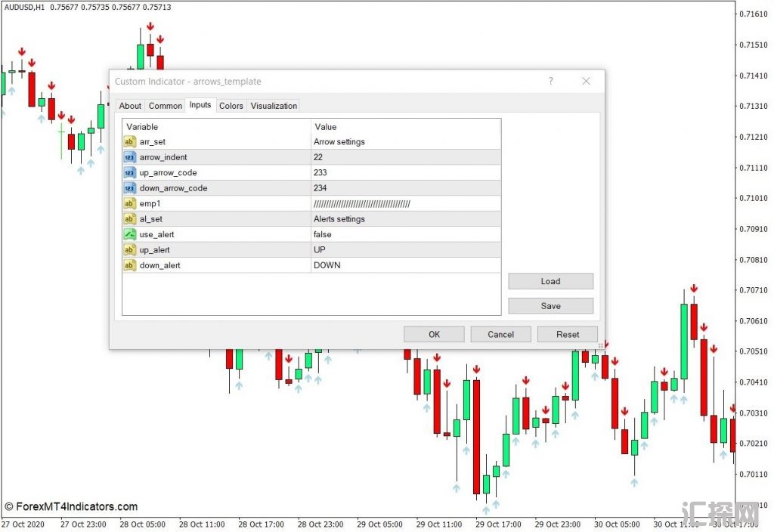Viewport: 774px width, 532px height.
Task: Switch to the About tab
Action: pyautogui.click(x=130, y=106)
